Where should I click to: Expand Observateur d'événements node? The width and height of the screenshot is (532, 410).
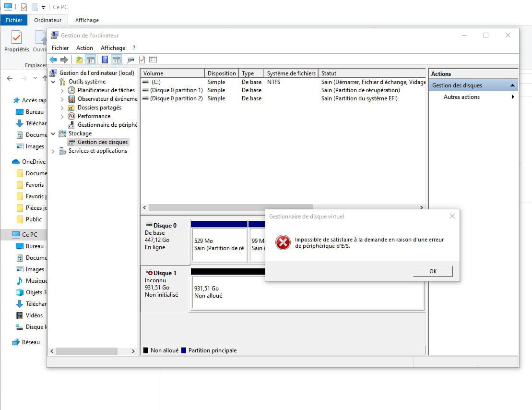(62, 99)
